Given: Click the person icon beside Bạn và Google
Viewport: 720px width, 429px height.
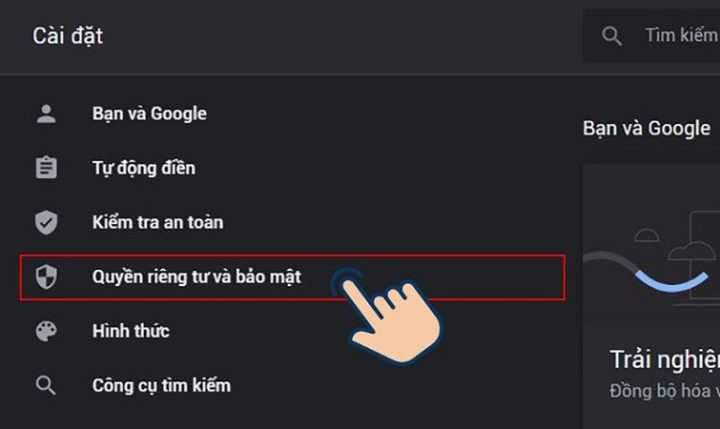Looking at the screenshot, I should coord(46,114).
